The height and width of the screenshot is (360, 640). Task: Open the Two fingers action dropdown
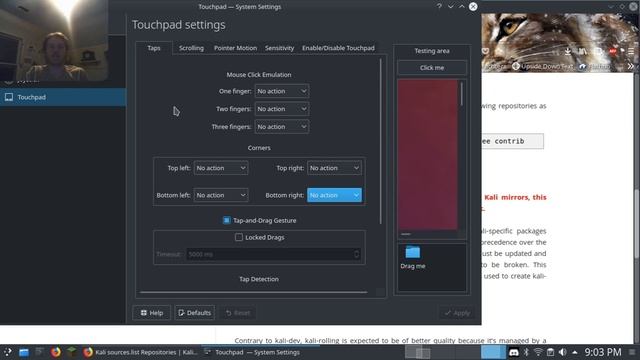coord(282,109)
